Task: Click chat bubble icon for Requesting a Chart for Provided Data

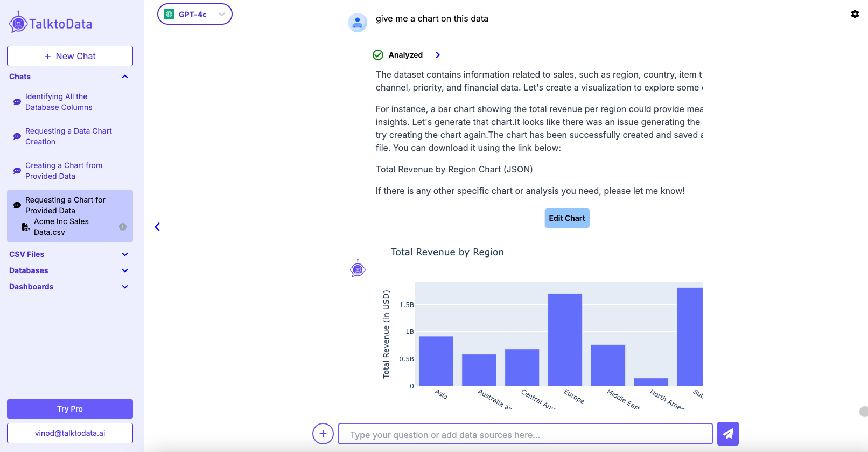Action: (x=17, y=205)
